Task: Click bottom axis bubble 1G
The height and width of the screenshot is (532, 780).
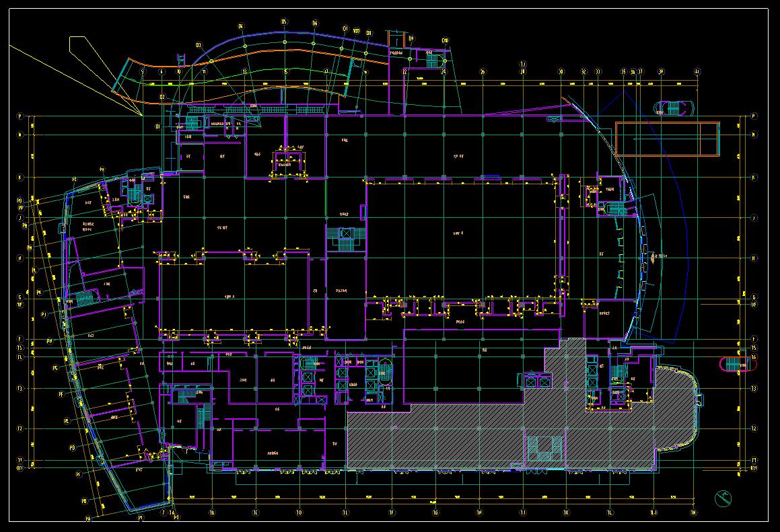Action: point(436,512)
